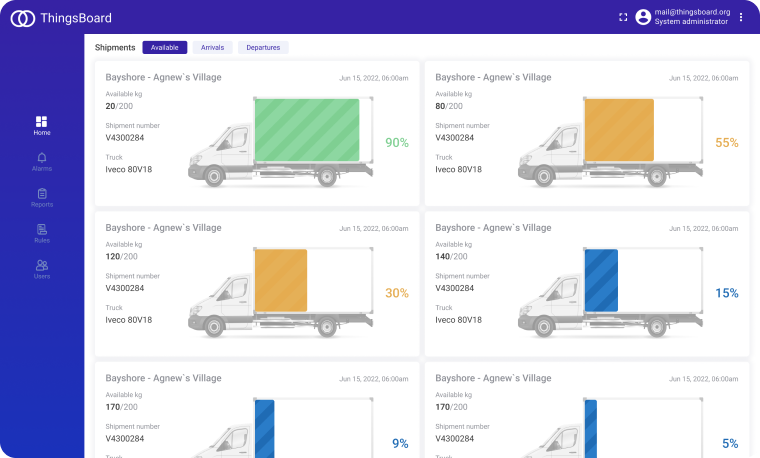Click V4300284 in the 90% card

point(125,138)
